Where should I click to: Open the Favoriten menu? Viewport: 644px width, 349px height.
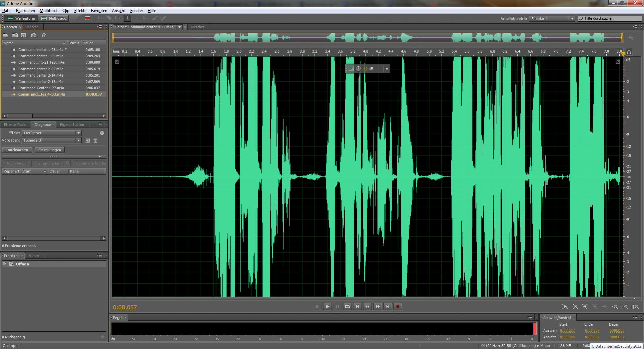tap(99, 11)
